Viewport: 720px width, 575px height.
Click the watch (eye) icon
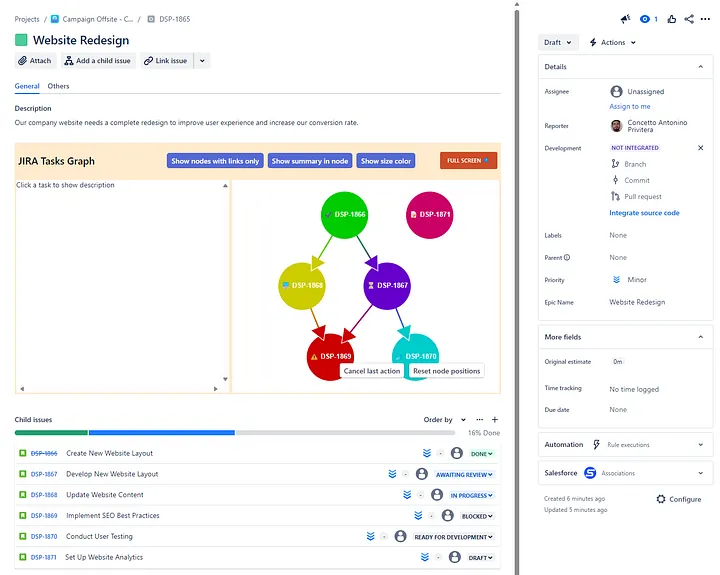[x=645, y=19]
